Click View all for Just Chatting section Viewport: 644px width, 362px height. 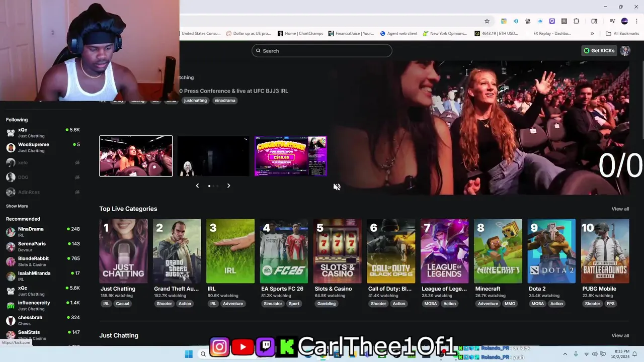pyautogui.click(x=620, y=335)
